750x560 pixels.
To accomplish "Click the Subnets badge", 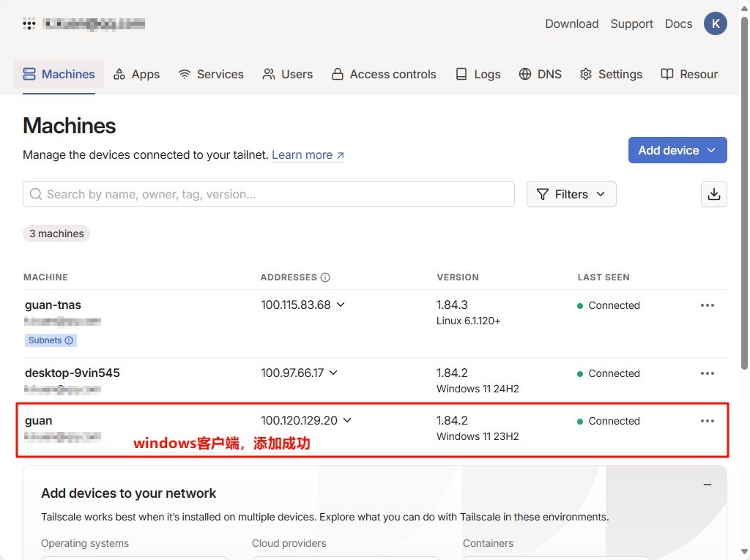I will pyautogui.click(x=51, y=340).
